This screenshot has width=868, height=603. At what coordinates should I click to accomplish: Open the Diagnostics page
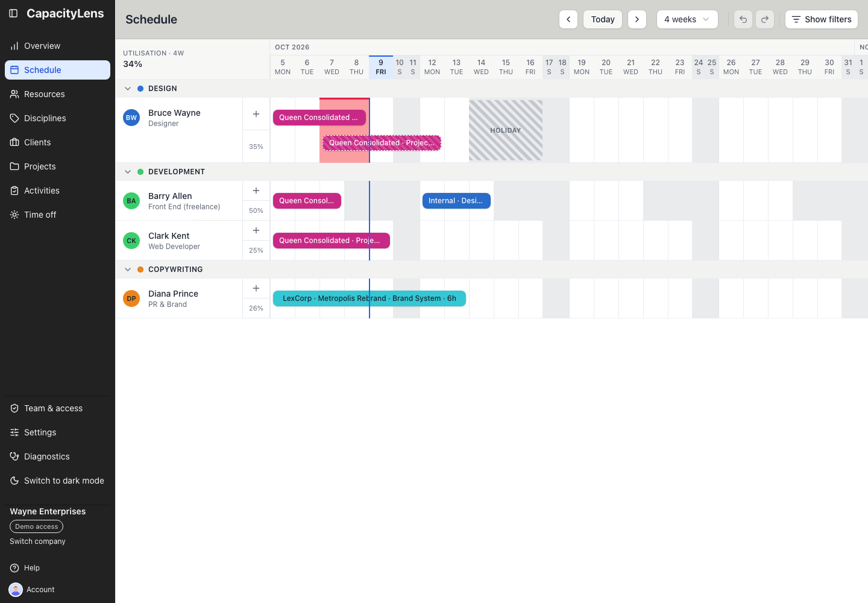point(57,456)
